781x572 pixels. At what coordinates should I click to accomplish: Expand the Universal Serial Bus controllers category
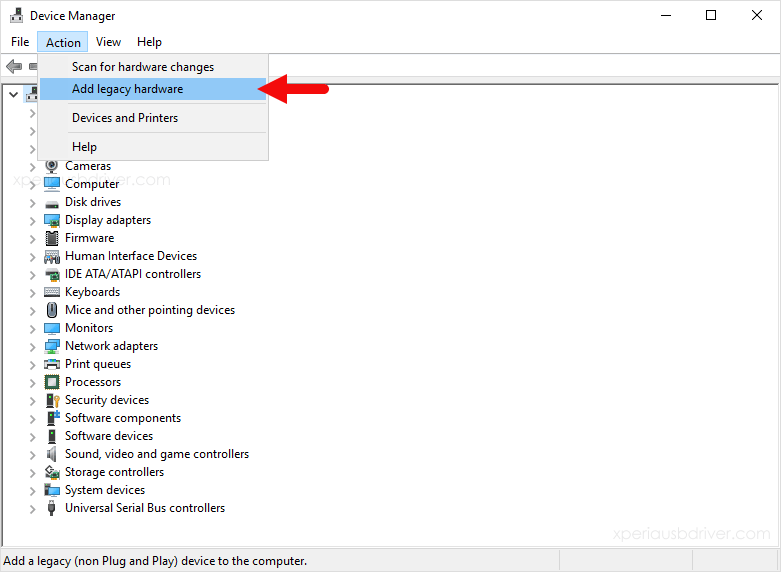[32, 509]
